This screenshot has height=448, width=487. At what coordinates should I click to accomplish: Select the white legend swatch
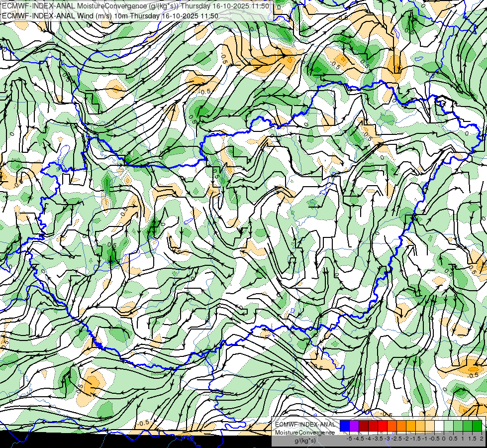click(x=439, y=426)
